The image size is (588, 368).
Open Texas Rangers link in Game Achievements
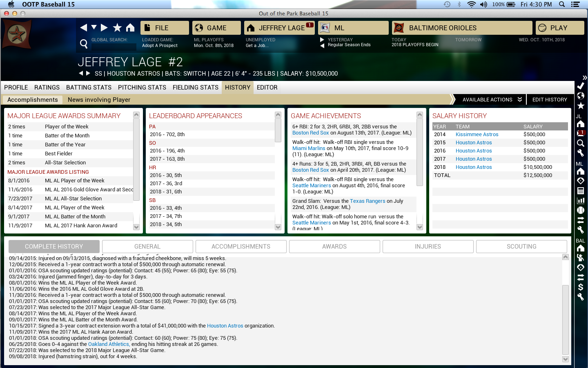[367, 201]
